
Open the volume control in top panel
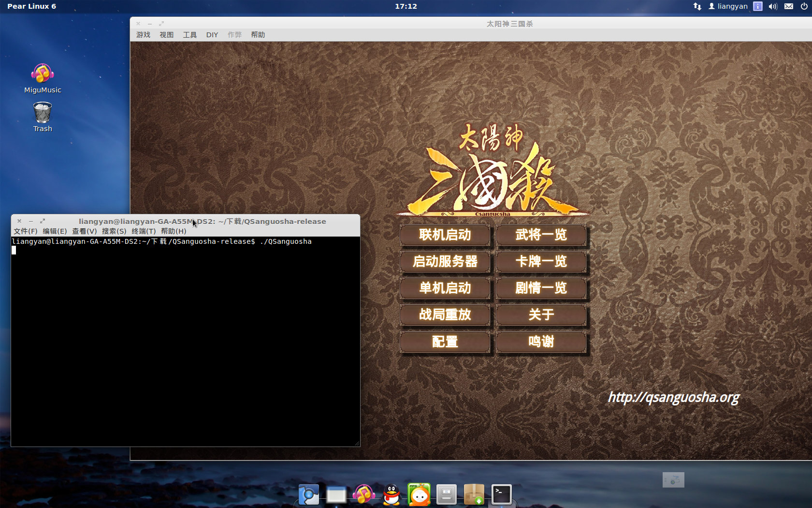click(773, 6)
